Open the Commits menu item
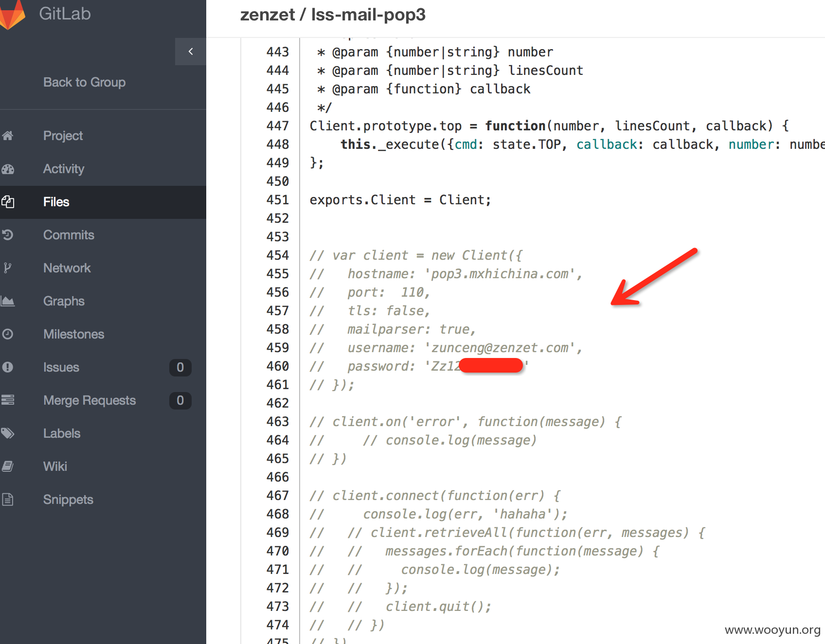 click(69, 235)
